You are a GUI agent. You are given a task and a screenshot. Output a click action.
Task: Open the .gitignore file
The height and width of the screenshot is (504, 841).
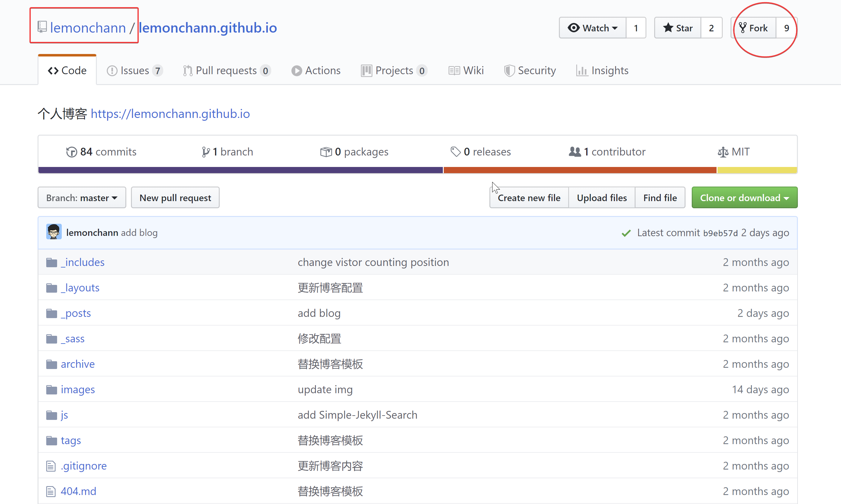tap(83, 466)
